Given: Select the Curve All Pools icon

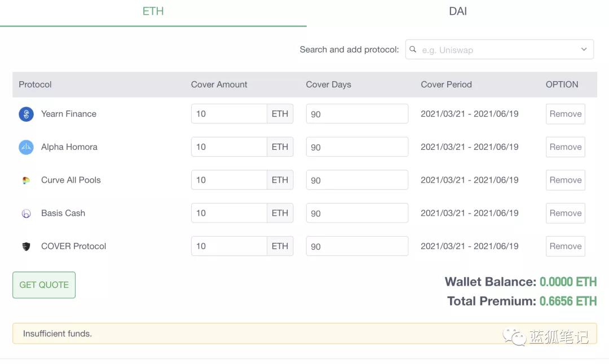Looking at the screenshot, I should [x=26, y=180].
